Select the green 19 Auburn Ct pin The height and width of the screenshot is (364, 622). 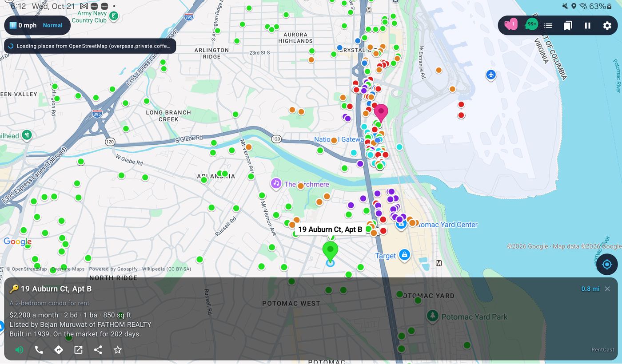[330, 252]
